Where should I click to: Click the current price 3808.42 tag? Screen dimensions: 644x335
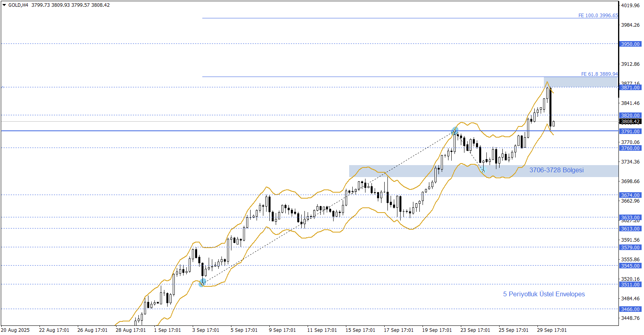point(630,122)
